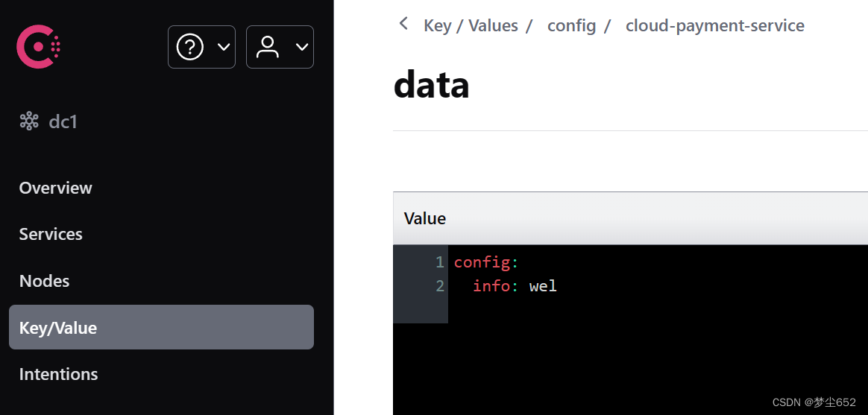Image resolution: width=868 pixels, height=415 pixels.
Task: Navigate to Nodes in sidebar
Action: [x=44, y=281]
